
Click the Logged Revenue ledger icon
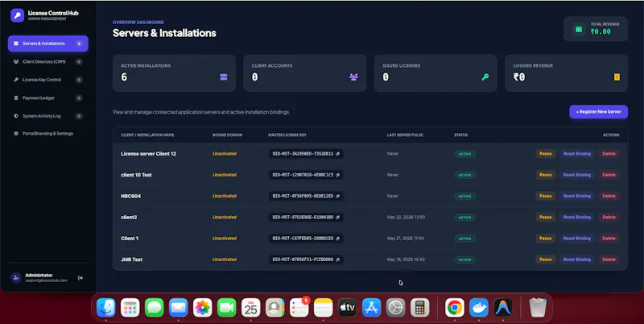coord(617,77)
